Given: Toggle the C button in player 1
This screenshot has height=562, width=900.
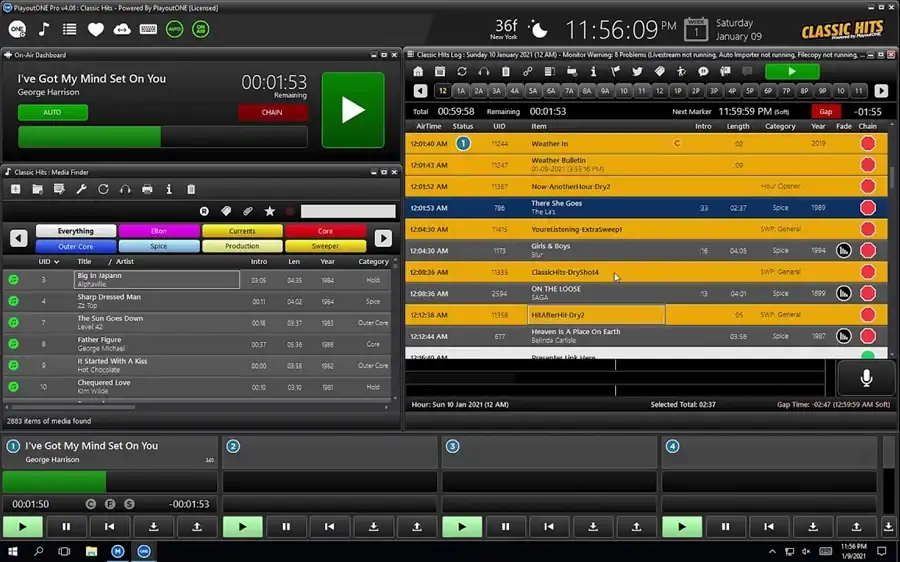Looking at the screenshot, I should pos(91,504).
